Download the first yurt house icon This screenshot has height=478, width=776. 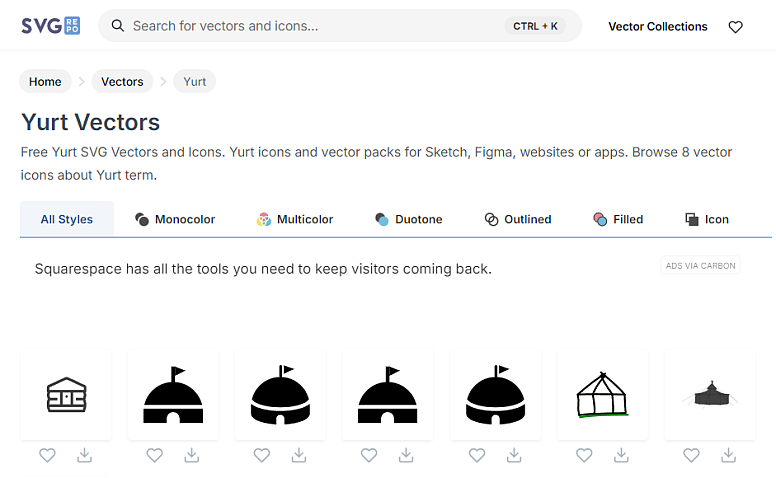(x=85, y=455)
